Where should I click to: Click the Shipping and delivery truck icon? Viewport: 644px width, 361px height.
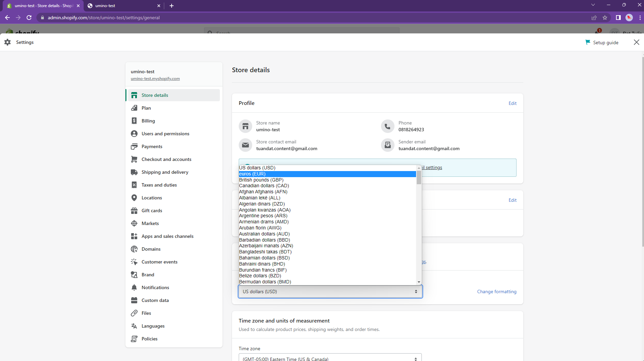[x=134, y=172]
